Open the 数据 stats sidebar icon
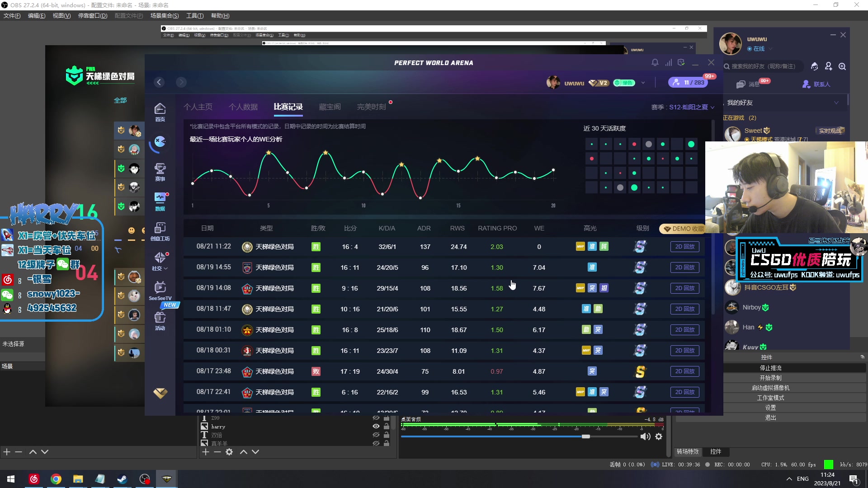The image size is (868, 488). tap(160, 202)
